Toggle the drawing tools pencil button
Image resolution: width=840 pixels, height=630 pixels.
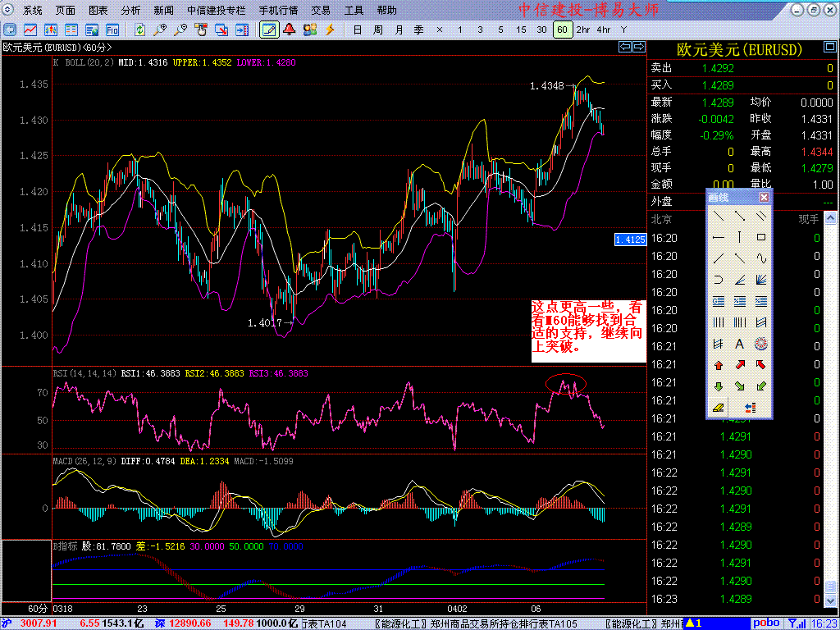pos(267,30)
